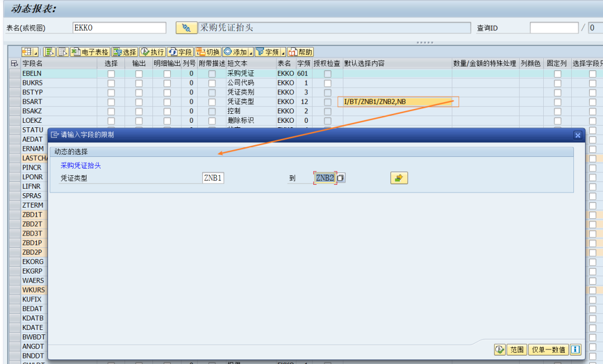Select the BEDAT field name cell
603x364 pixels.
point(34,309)
